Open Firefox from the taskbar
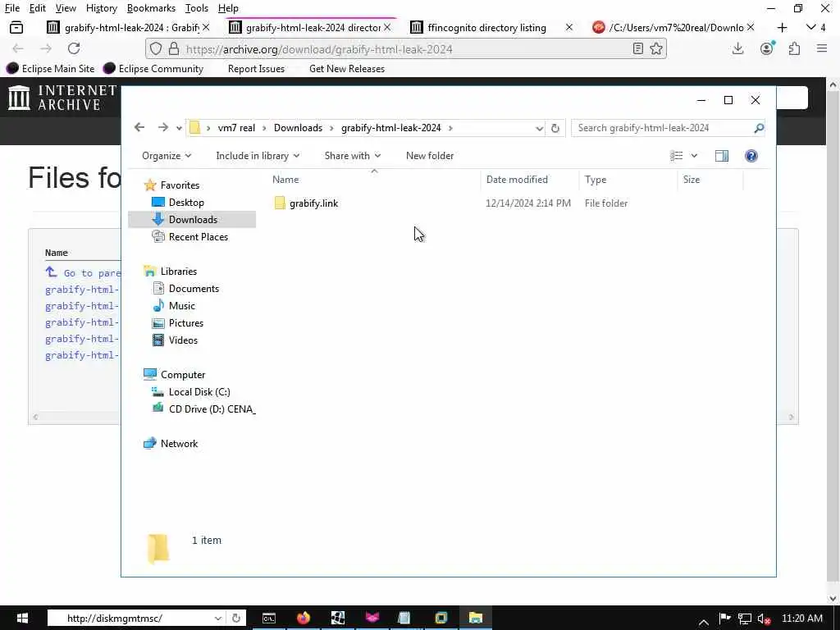The image size is (840, 630). (304, 618)
